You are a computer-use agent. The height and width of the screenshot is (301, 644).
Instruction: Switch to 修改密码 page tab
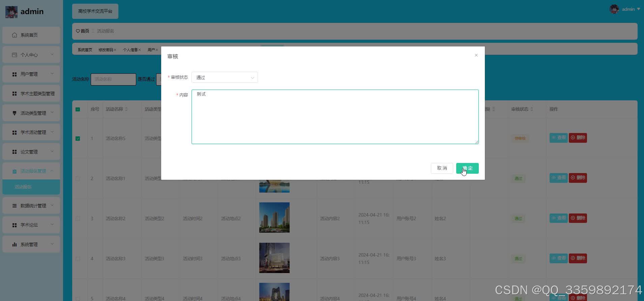[106, 50]
